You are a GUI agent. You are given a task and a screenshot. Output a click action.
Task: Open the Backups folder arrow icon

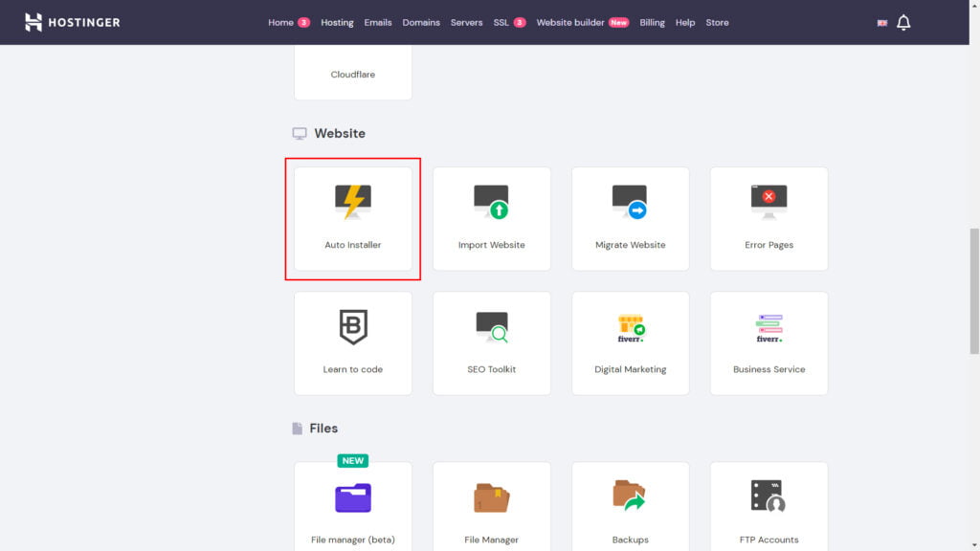(630, 496)
